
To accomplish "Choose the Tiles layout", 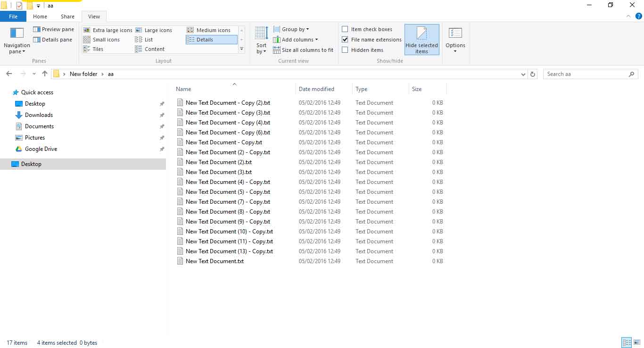I will point(93,49).
